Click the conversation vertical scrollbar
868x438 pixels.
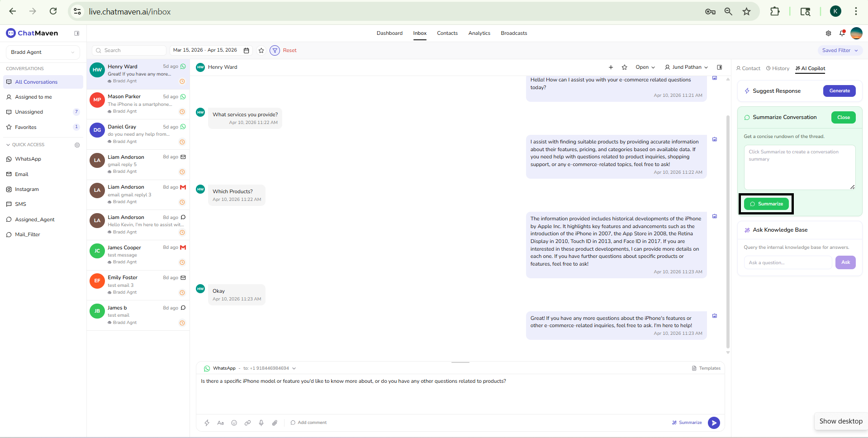point(728,226)
